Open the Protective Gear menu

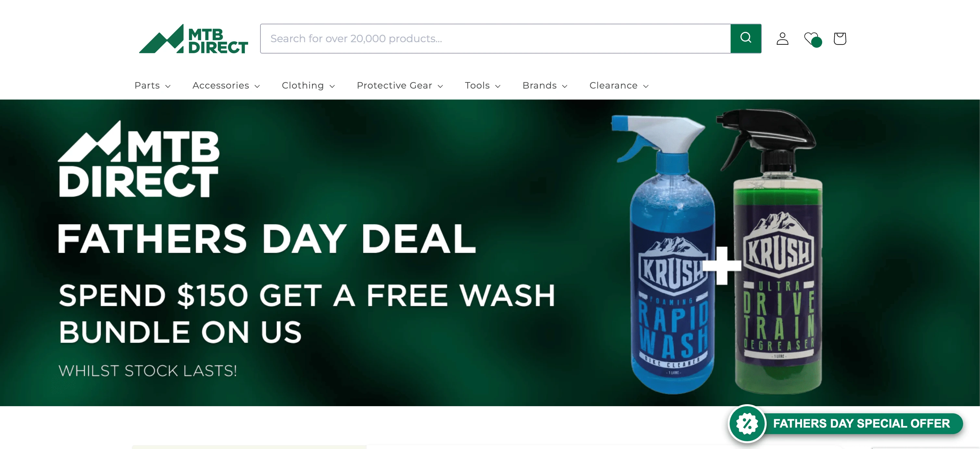tap(400, 86)
